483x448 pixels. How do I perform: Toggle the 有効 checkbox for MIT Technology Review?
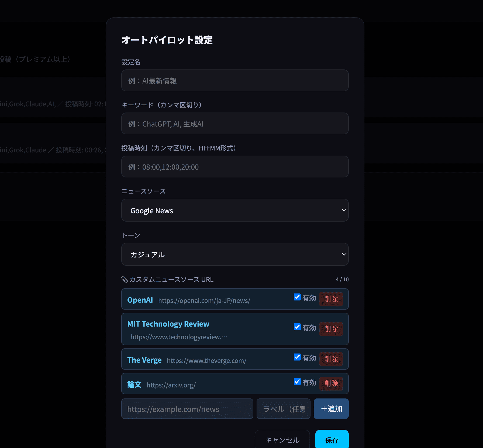pos(297,327)
